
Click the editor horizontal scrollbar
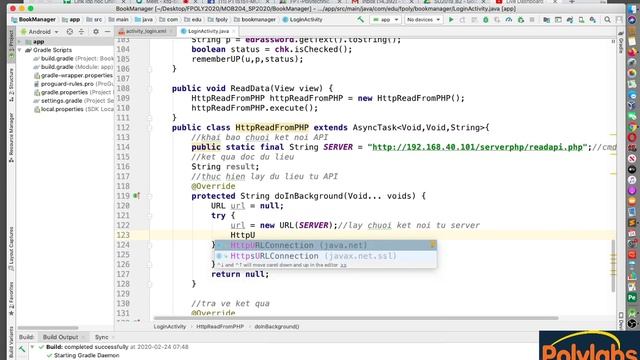pyautogui.click(x=356, y=318)
